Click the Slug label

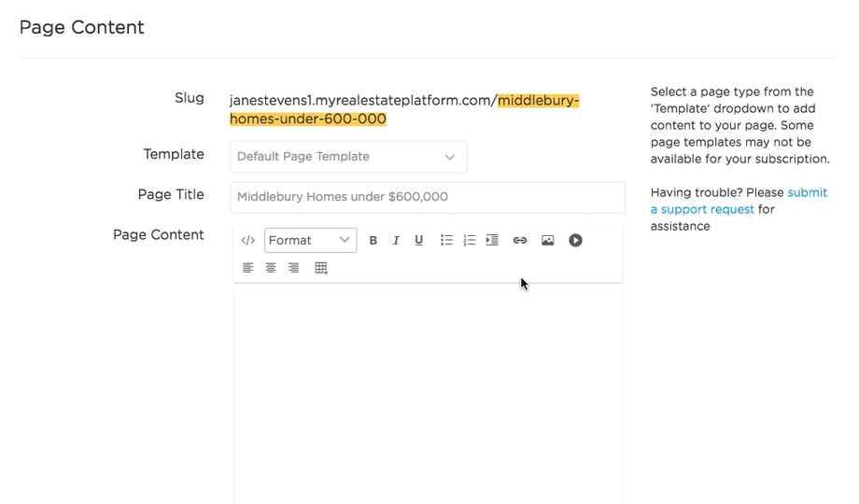point(189,98)
